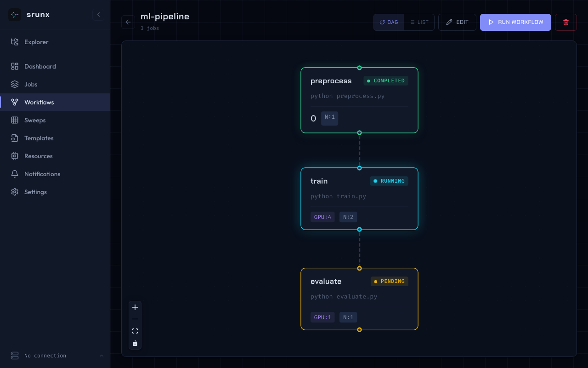Click the zoom out minus icon
This screenshot has height=368, width=588.
click(135, 319)
